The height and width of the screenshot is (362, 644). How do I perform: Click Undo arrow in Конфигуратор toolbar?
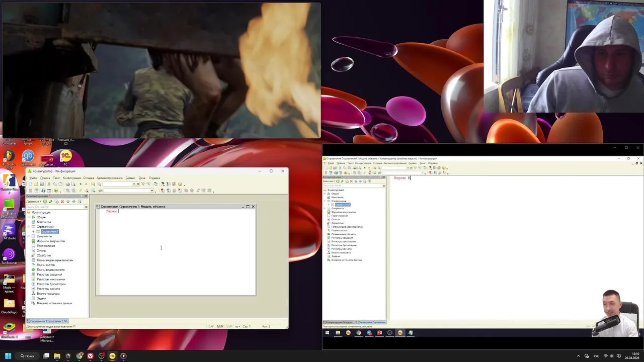[x=80, y=184]
